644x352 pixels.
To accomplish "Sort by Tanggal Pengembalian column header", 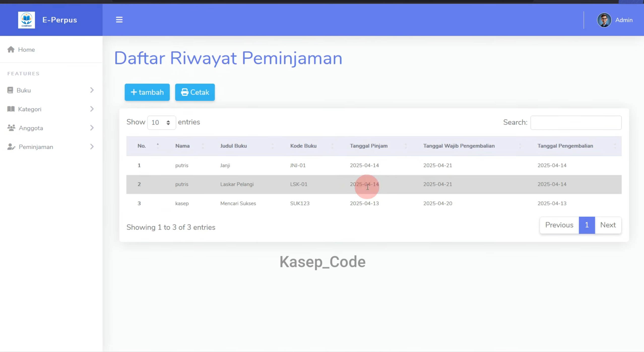I will (x=574, y=146).
